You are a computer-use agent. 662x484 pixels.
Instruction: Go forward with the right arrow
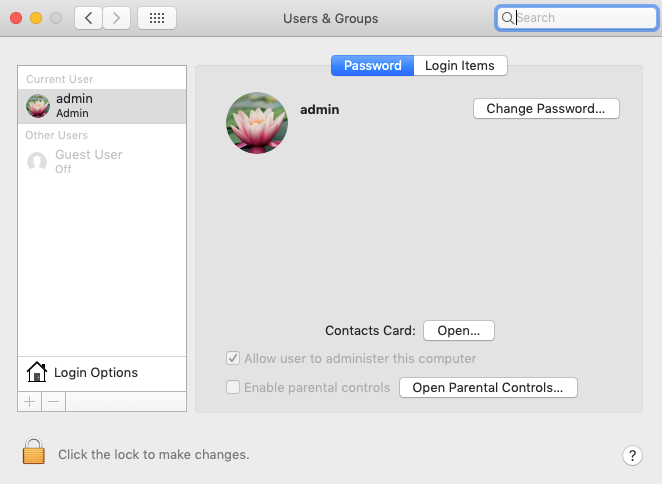[x=117, y=18]
